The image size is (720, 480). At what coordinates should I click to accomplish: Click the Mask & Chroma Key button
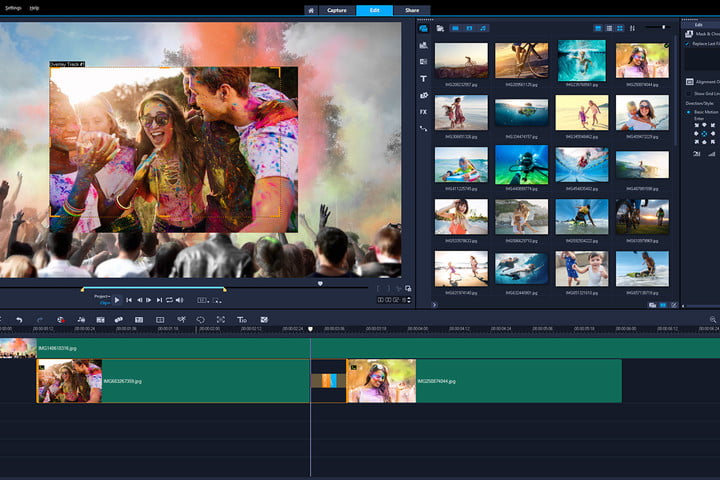tap(702, 34)
